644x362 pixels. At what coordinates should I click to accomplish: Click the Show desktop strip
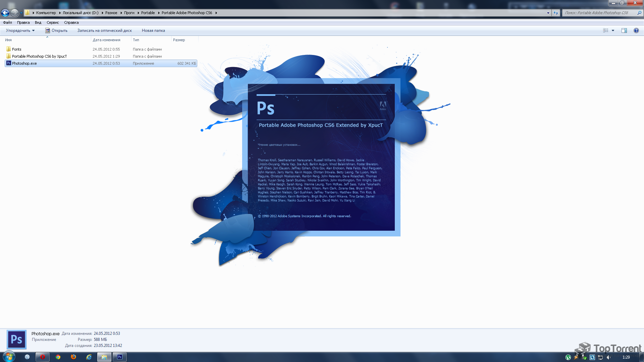[641, 357]
